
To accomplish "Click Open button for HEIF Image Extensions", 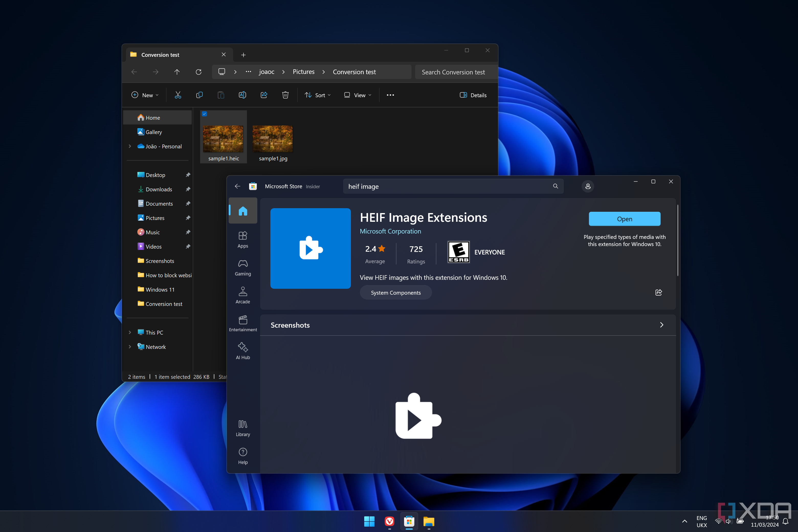I will pos(624,218).
